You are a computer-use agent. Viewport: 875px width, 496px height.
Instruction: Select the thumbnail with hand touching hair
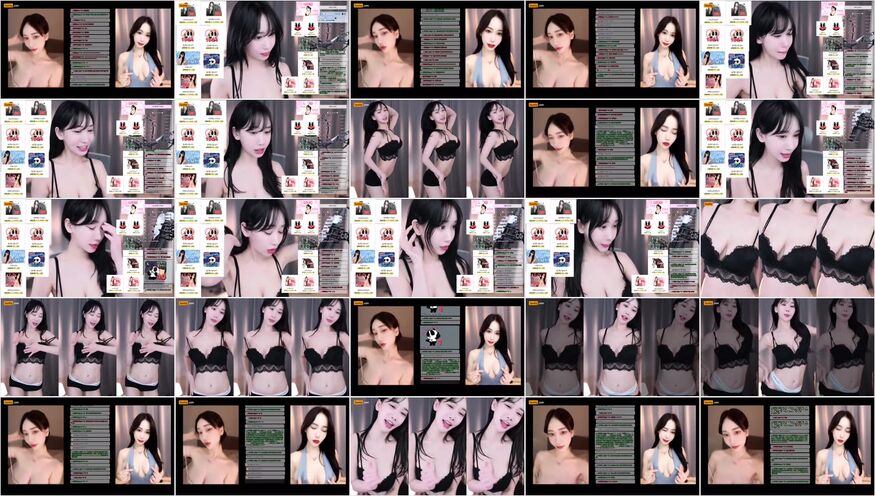click(87, 247)
